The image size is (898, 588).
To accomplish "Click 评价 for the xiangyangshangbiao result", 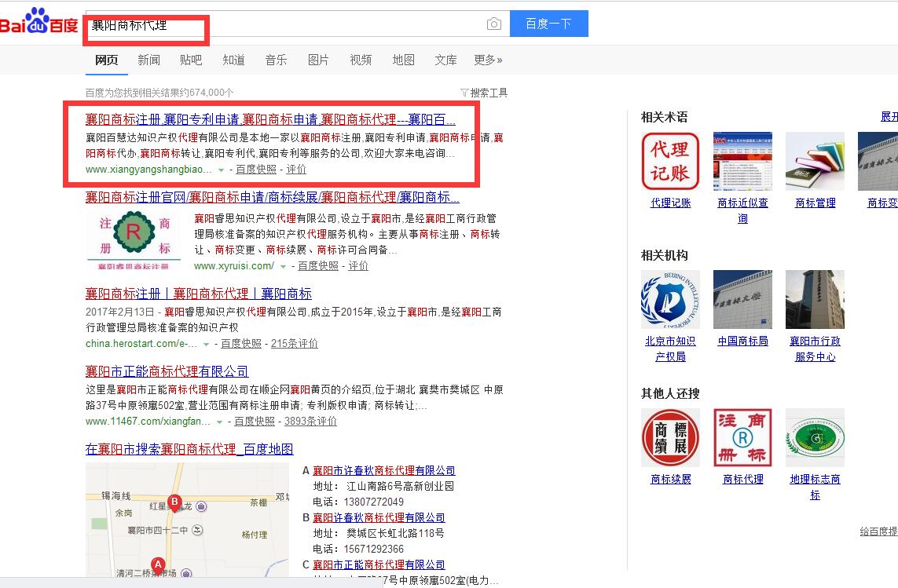I will click(296, 170).
